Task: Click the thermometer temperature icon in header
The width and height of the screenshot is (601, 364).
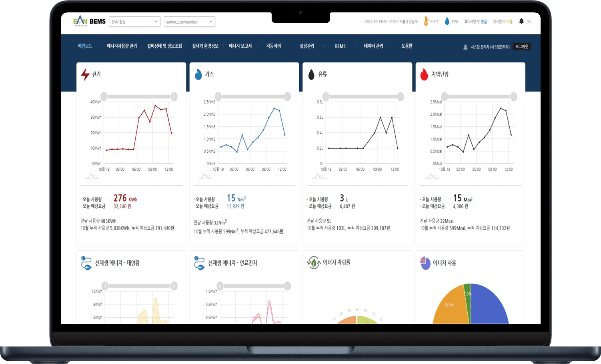Action: click(x=426, y=21)
